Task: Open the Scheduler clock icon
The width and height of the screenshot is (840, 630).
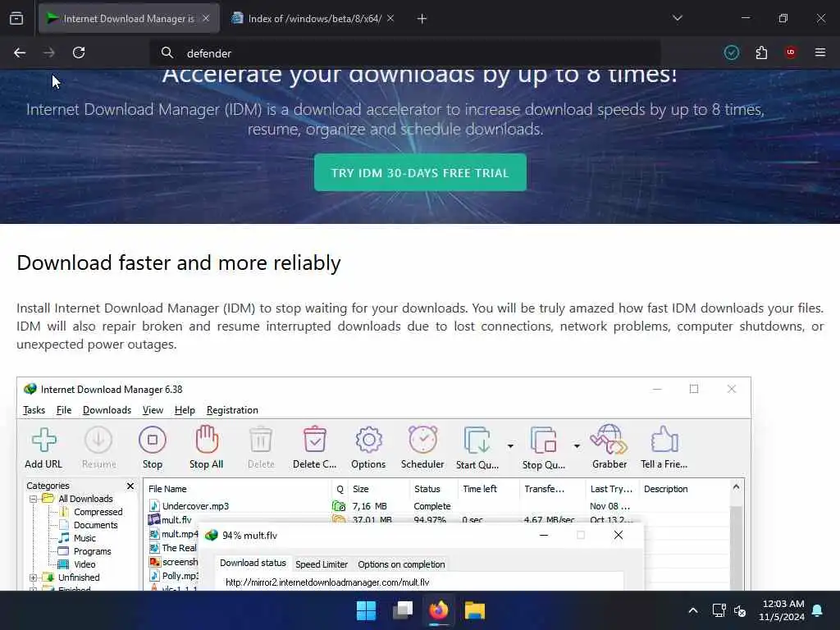Action: (422, 440)
